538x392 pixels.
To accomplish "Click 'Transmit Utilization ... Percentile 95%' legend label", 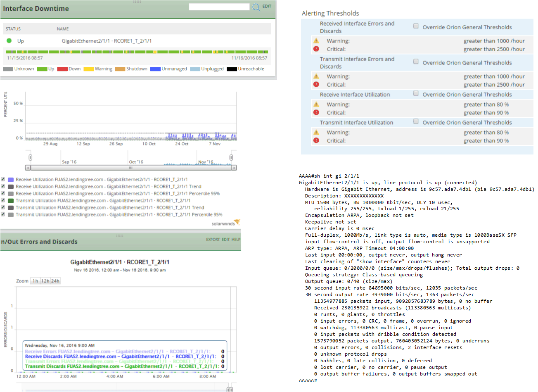I will (x=119, y=215).
